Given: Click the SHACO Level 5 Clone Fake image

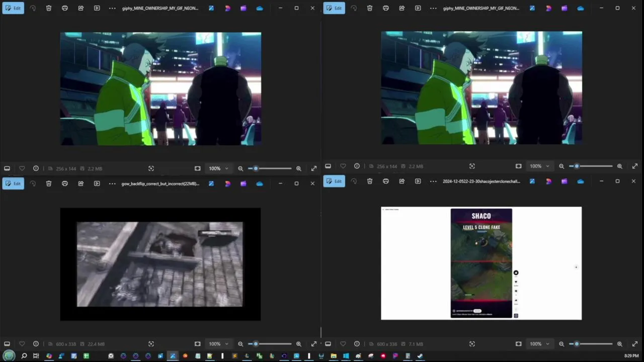Looking at the screenshot, I should click(481, 263).
